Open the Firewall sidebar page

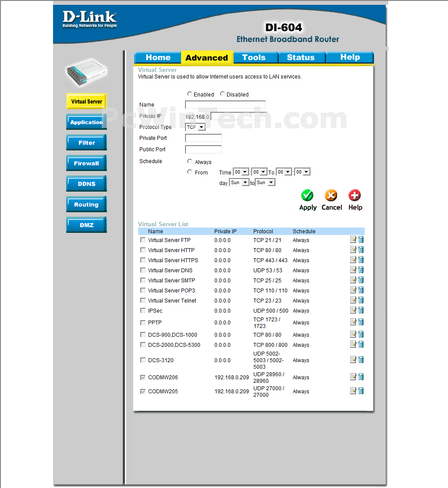tap(86, 163)
